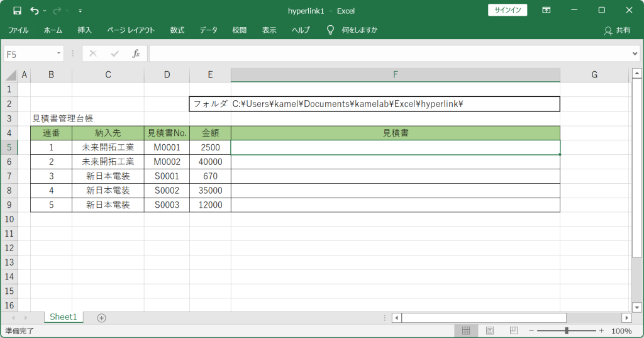
Task: Open the Name Box dropdown arrow
Action: 58,54
